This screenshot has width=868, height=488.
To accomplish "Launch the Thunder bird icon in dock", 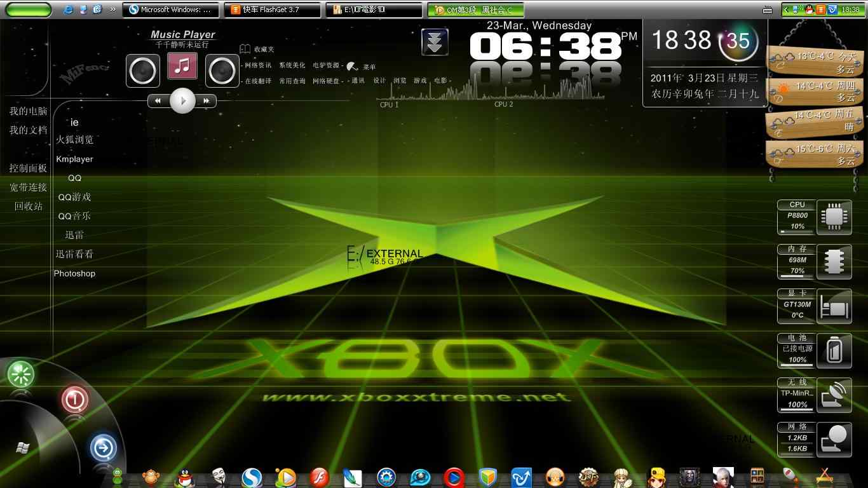I will pyautogui.click(x=521, y=477).
